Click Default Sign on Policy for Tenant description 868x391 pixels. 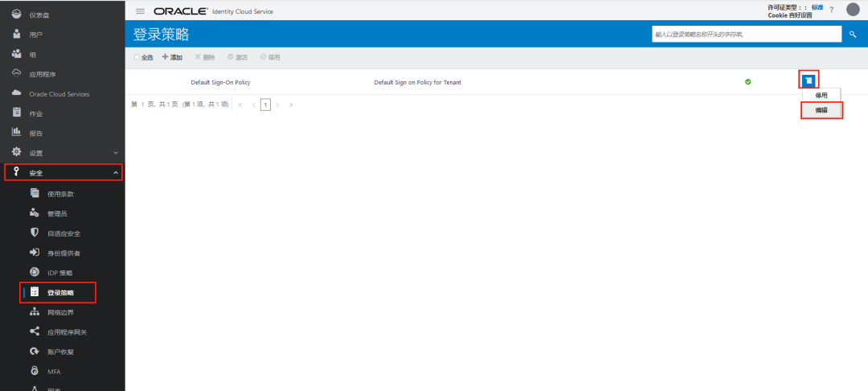(x=417, y=83)
